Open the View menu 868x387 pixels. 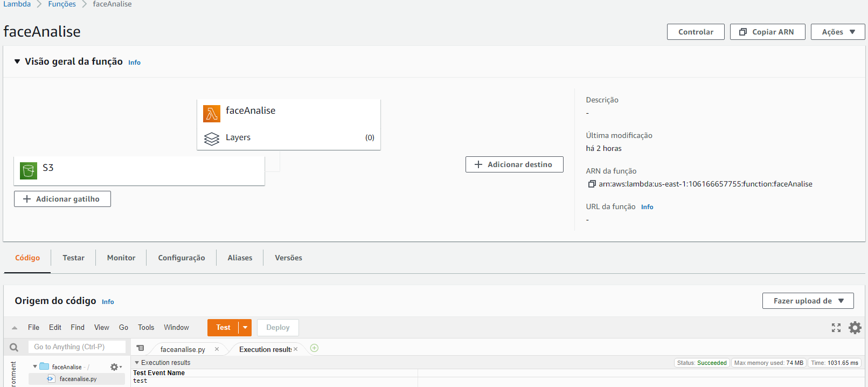(102, 327)
